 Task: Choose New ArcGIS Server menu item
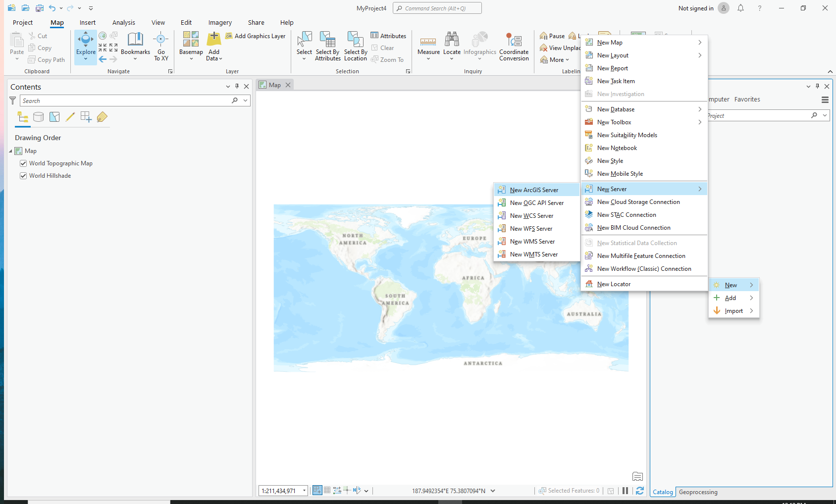click(x=534, y=190)
